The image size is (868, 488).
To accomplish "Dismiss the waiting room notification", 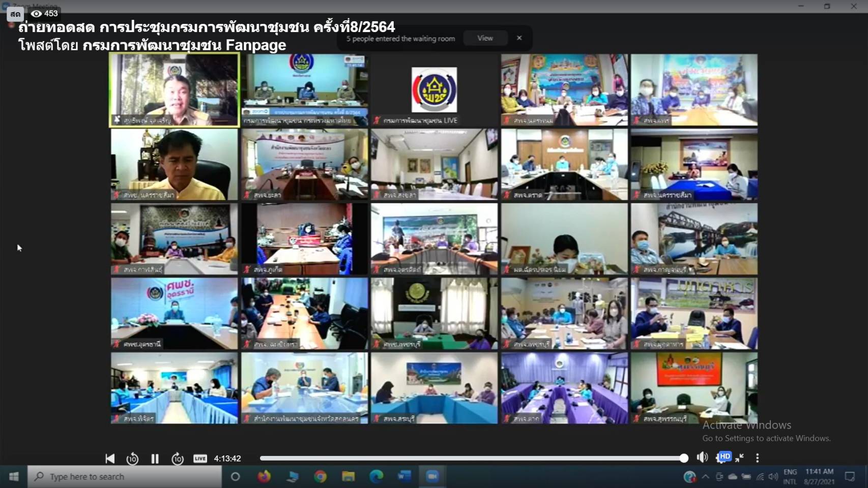I will (519, 38).
